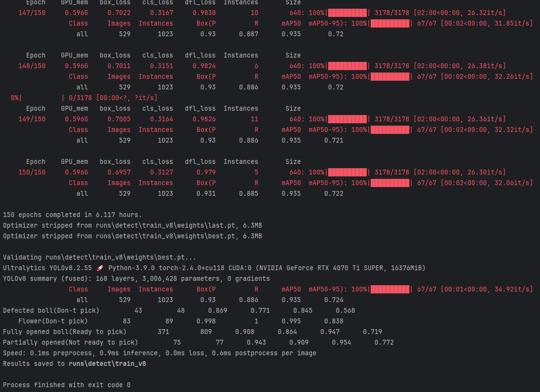This screenshot has height=392, width=540.
Task: Click the epoch 147/150 training progress bar
Action: tap(347, 13)
